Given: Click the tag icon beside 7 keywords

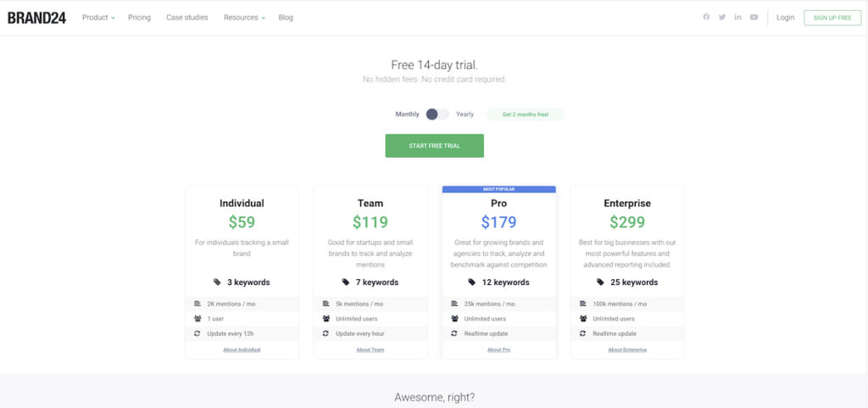Looking at the screenshot, I should point(346,282).
